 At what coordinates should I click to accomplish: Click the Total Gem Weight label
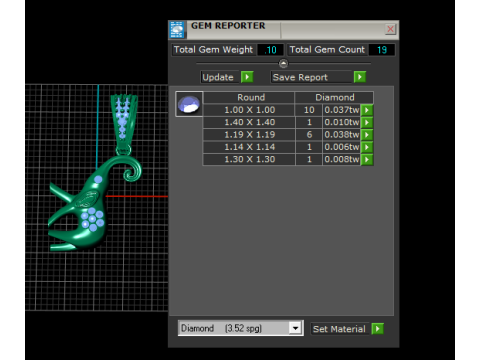click(x=213, y=50)
